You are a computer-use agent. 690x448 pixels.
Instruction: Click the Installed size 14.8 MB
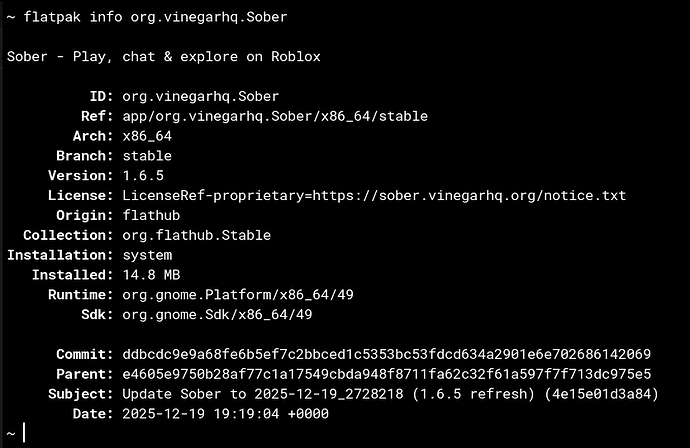[x=151, y=274]
